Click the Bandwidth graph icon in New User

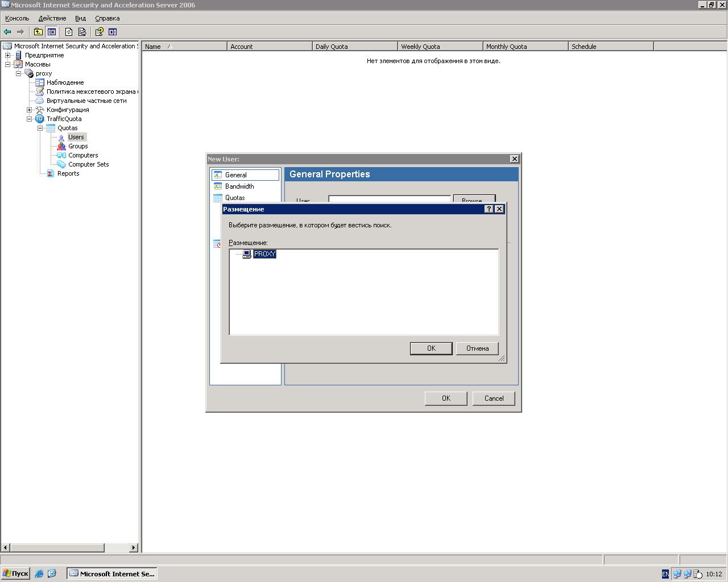click(218, 186)
